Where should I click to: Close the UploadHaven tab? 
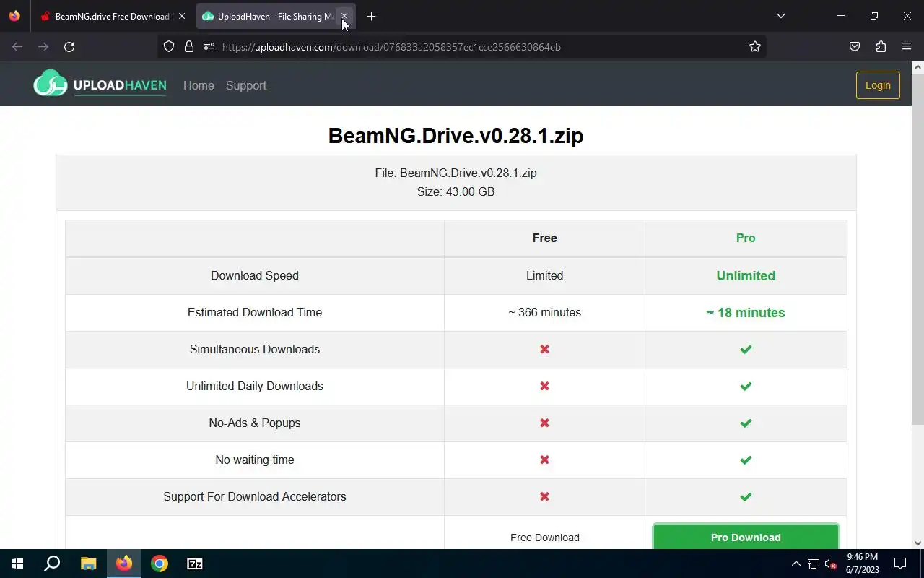pyautogui.click(x=344, y=16)
